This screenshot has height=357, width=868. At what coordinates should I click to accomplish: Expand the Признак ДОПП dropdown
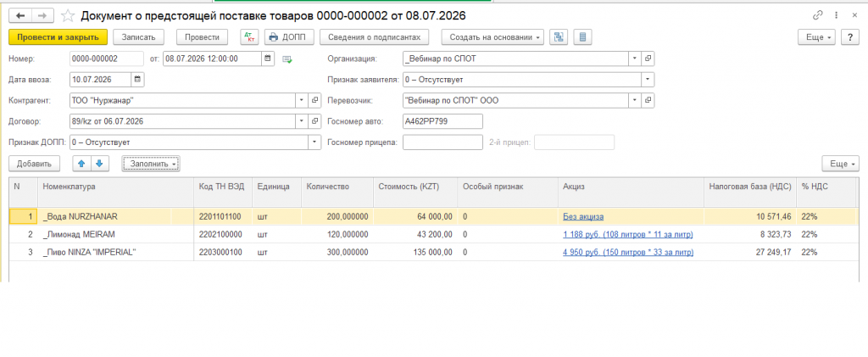tap(315, 142)
